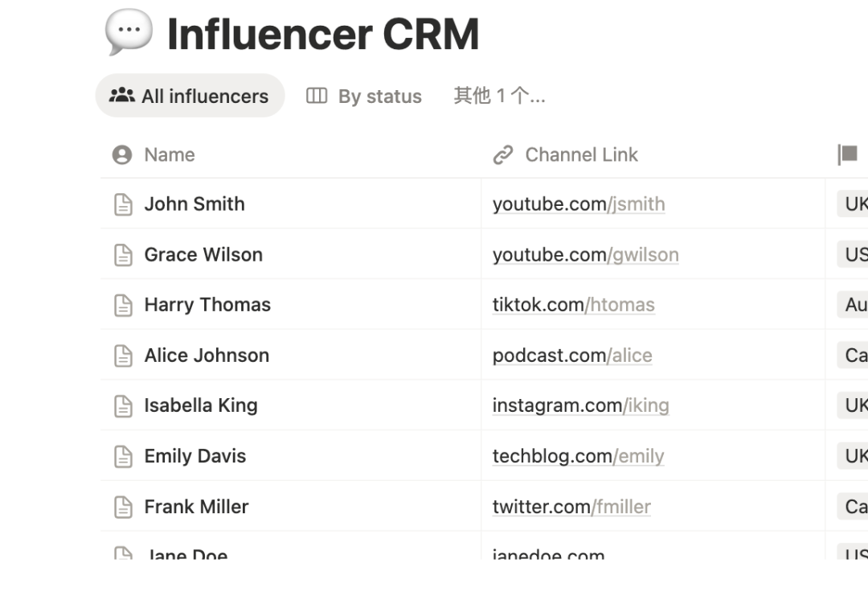Click the page icon beside Emily Davis
Viewport: 868px width, 592px height.
click(123, 456)
